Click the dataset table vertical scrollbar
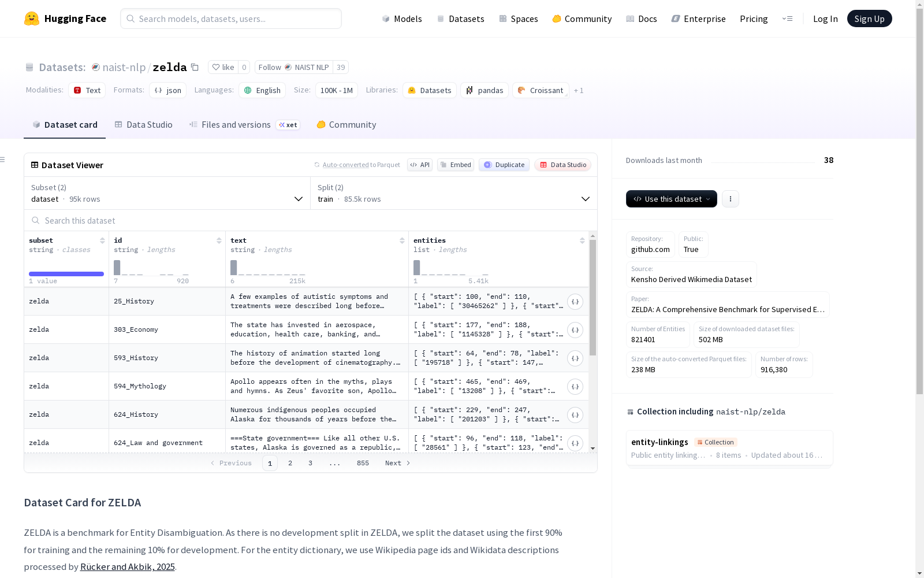The image size is (924, 578). coord(593,298)
